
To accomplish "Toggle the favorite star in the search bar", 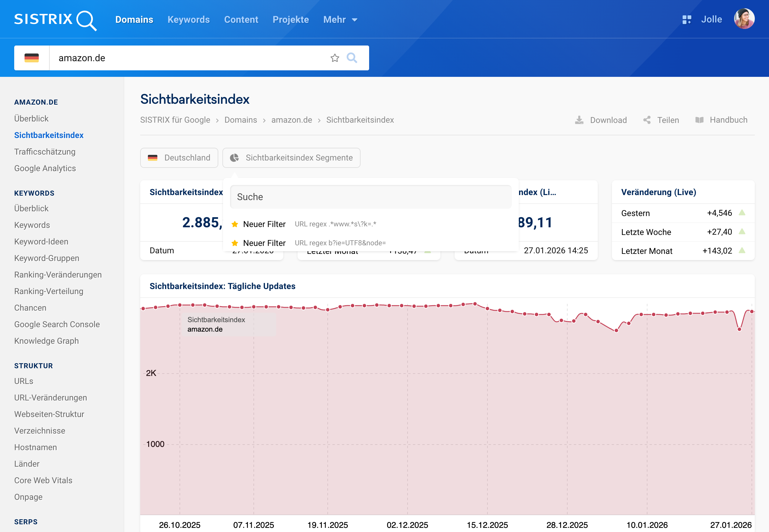I will pos(334,58).
